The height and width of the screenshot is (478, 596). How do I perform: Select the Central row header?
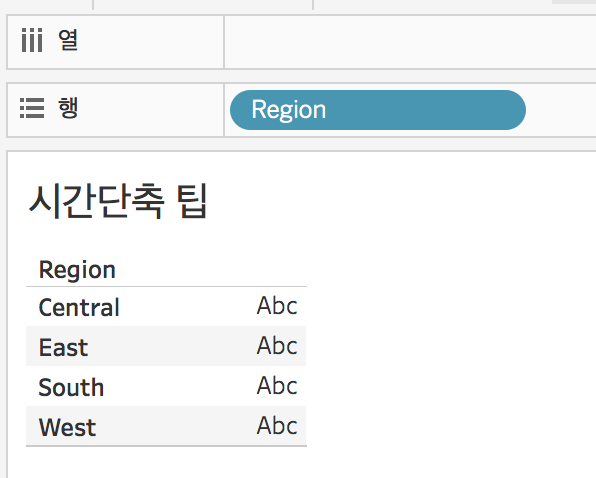click(x=79, y=307)
